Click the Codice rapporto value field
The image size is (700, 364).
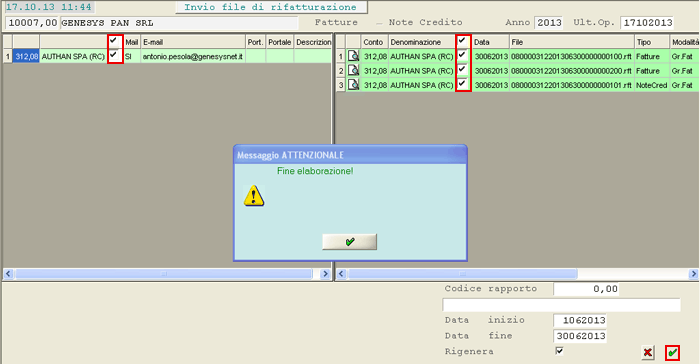587,289
